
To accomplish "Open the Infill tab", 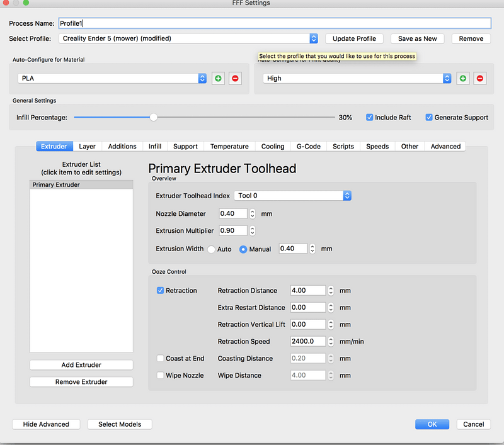I will (x=154, y=146).
